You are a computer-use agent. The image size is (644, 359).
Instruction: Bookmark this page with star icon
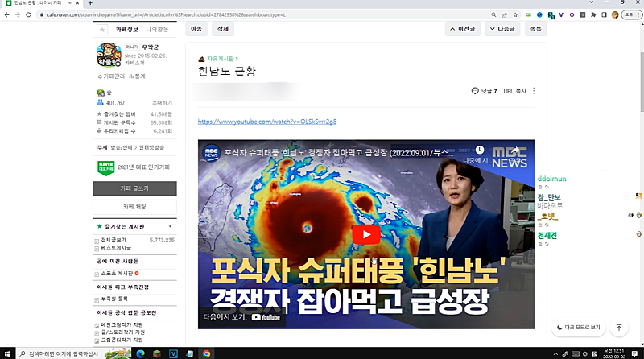point(515,14)
